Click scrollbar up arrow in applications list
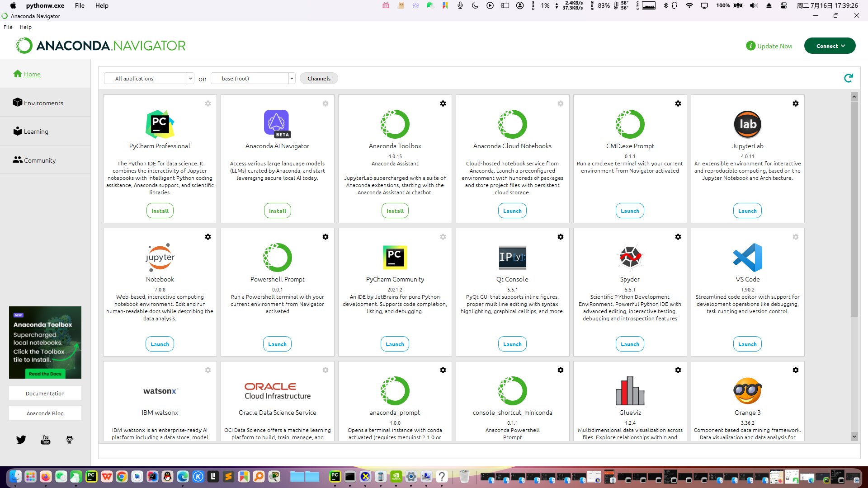 coord(854,96)
